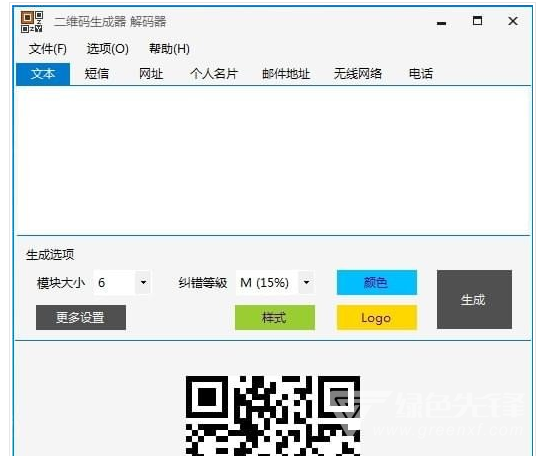Click the 更多设置 button
The height and width of the screenshot is (456, 541).
click(81, 318)
